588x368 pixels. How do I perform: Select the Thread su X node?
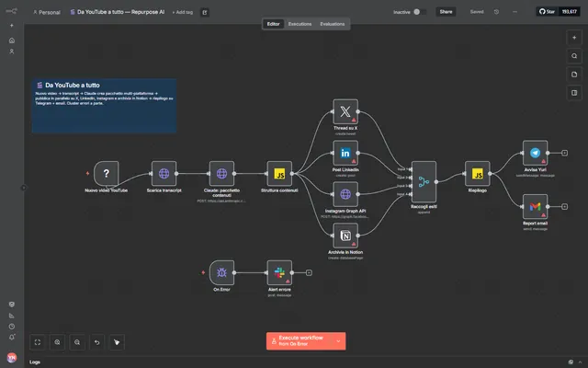pyautogui.click(x=345, y=111)
